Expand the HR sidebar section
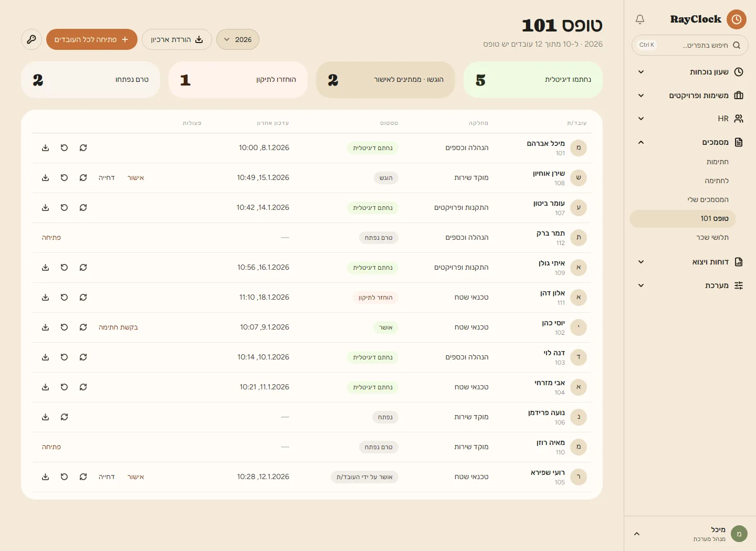This screenshot has height=551, width=756. coord(690,119)
